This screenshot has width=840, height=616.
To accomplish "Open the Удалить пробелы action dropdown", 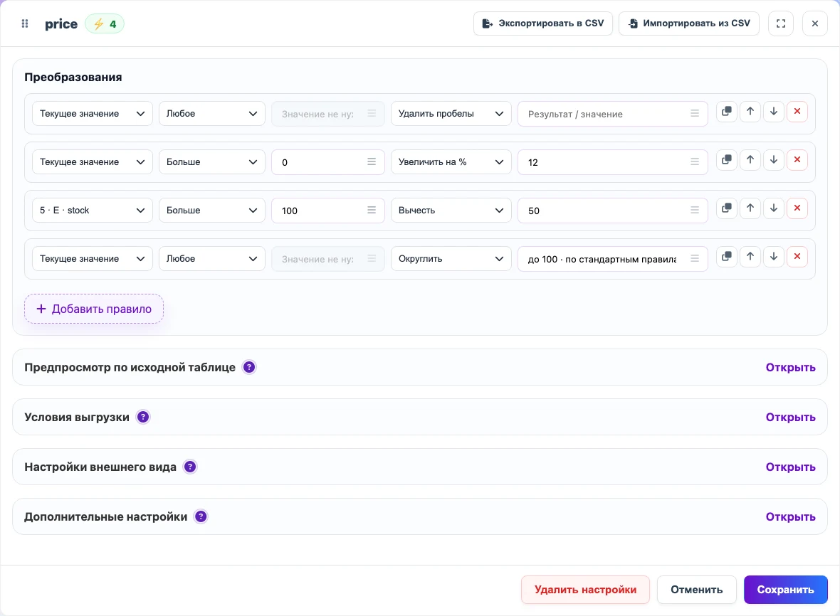I will (451, 114).
